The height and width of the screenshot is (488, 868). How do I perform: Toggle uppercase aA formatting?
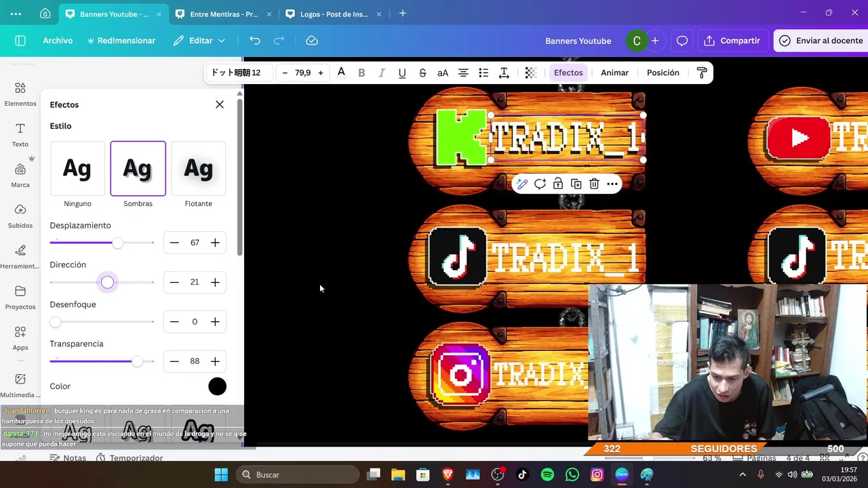click(443, 73)
